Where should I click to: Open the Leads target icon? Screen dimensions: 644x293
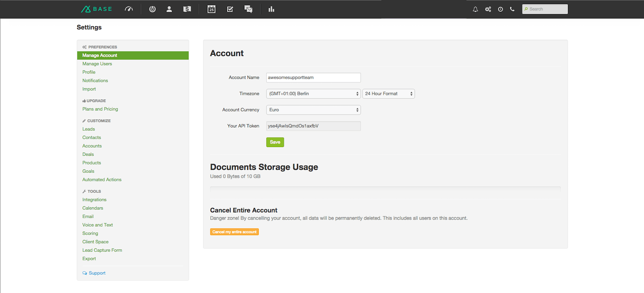pyautogui.click(x=152, y=9)
